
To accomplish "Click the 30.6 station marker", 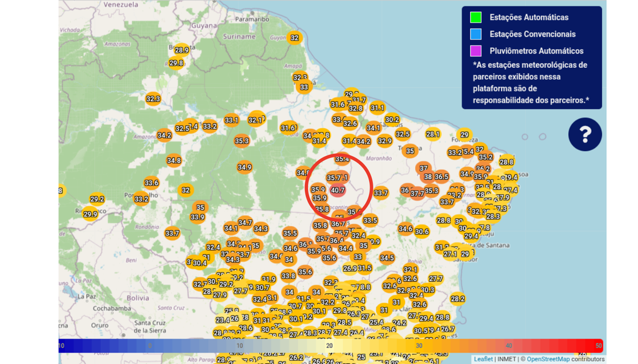I will point(422,231).
